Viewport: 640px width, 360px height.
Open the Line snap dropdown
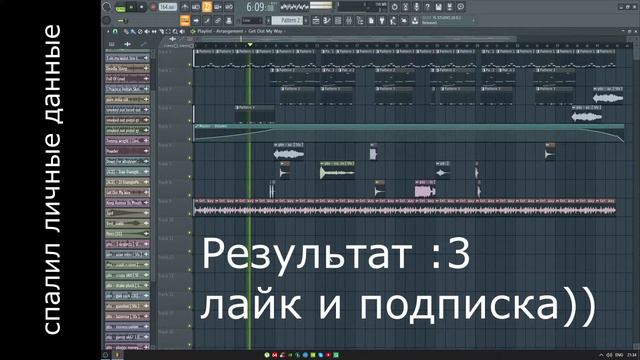[252, 20]
